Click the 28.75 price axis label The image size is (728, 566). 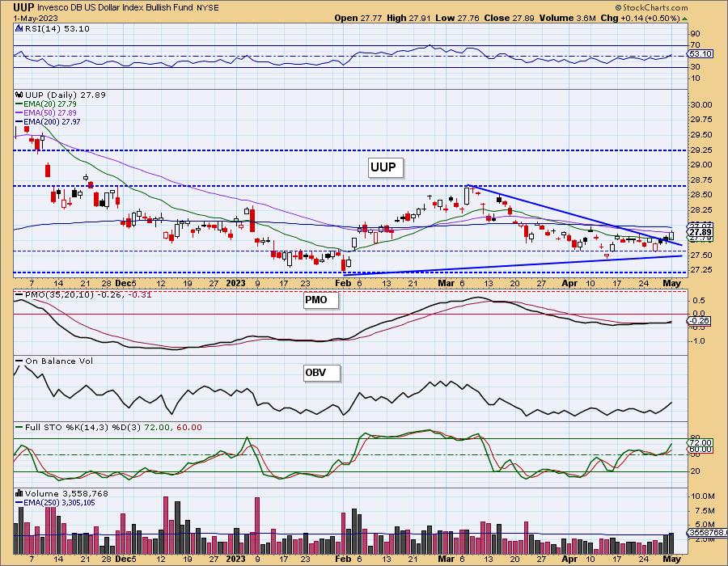(701, 180)
